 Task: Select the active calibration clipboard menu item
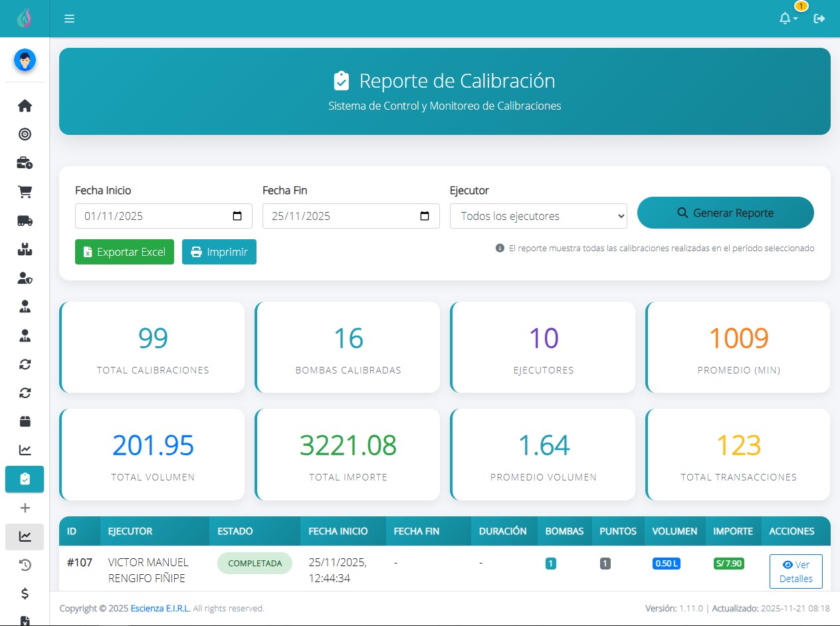25,479
